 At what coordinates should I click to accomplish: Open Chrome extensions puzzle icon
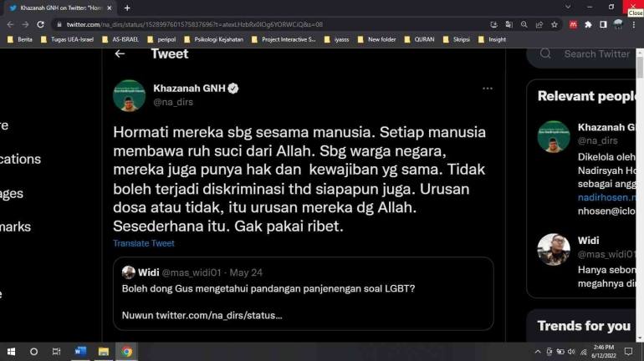point(588,24)
